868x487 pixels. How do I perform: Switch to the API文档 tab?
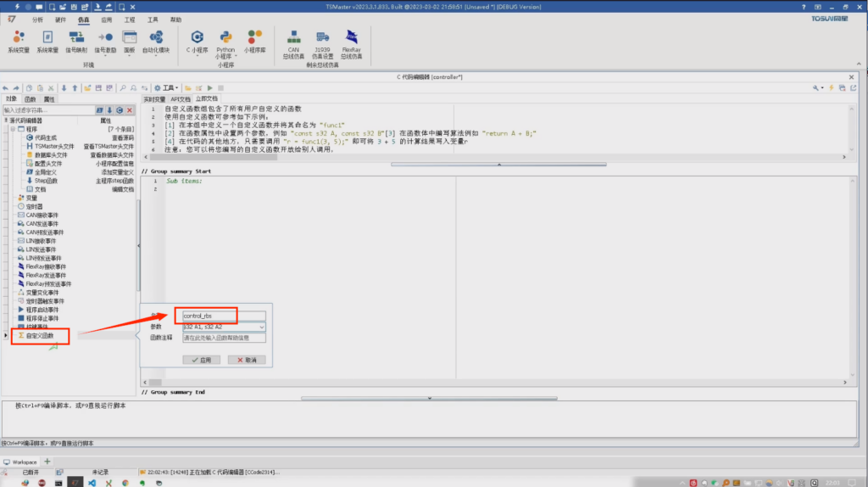tap(181, 99)
